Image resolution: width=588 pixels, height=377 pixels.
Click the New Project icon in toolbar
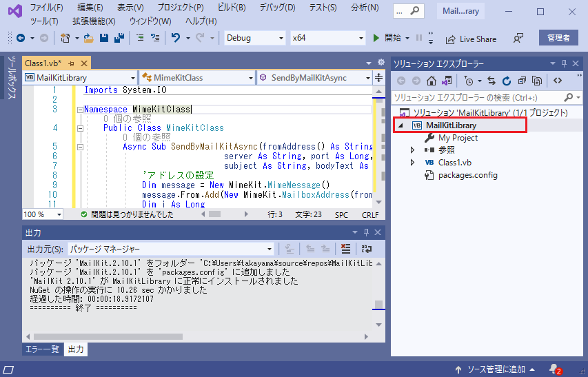coord(65,38)
